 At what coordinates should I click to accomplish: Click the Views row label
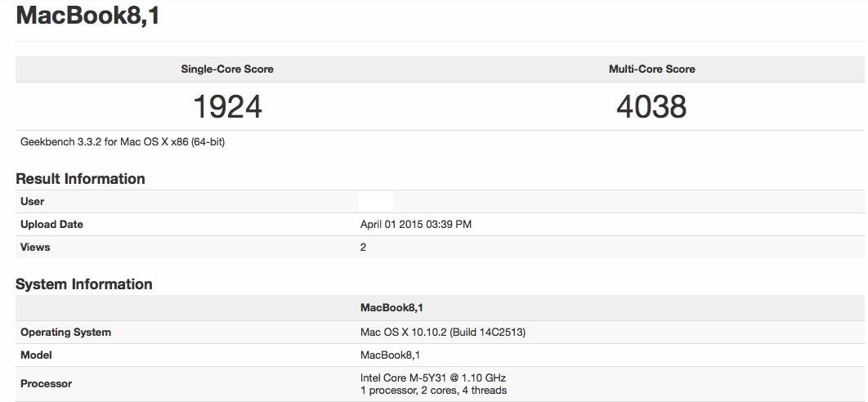pyautogui.click(x=35, y=248)
